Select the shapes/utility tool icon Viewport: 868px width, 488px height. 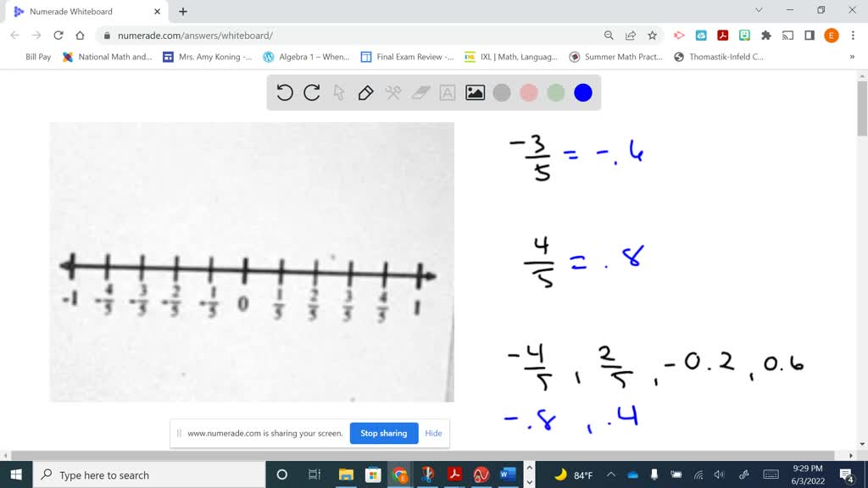[x=392, y=93]
